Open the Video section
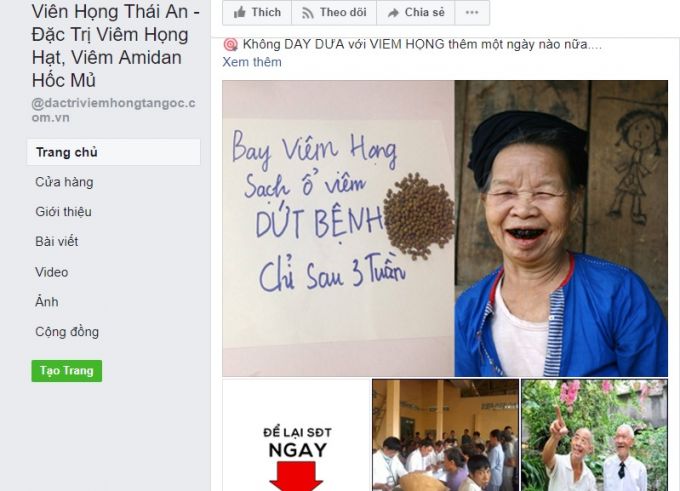Screen dimensions: 680x491 pos(52,272)
